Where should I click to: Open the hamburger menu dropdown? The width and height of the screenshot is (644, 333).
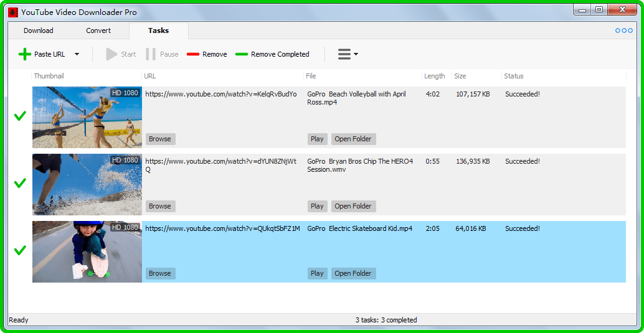[348, 54]
